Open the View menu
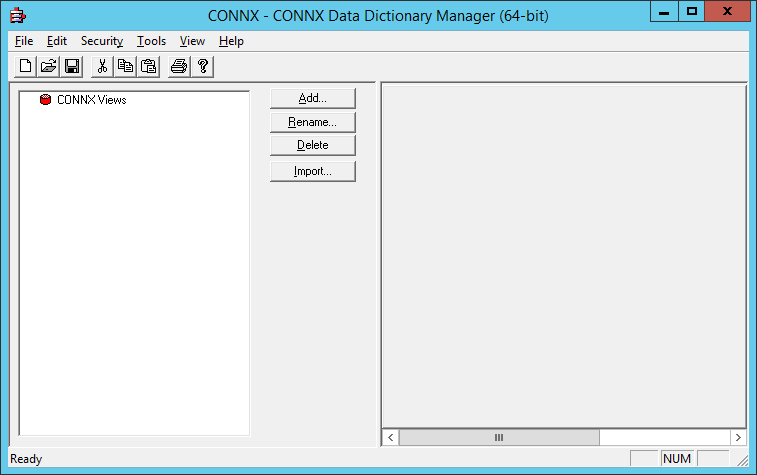Screen dimensions: 757x475 (192, 41)
